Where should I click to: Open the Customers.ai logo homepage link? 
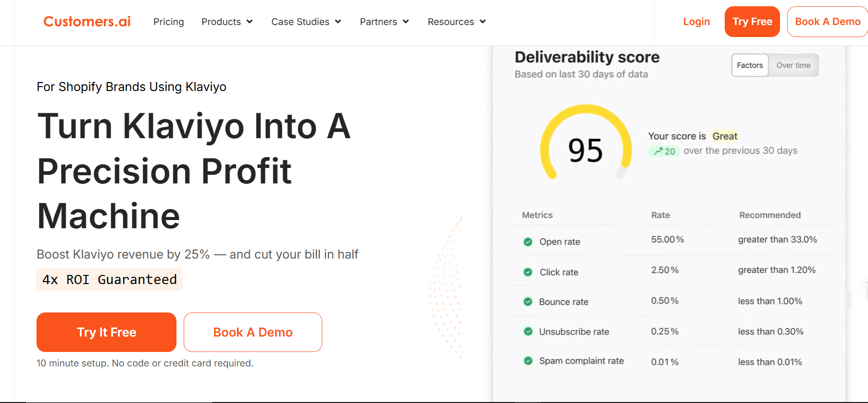coord(87,22)
